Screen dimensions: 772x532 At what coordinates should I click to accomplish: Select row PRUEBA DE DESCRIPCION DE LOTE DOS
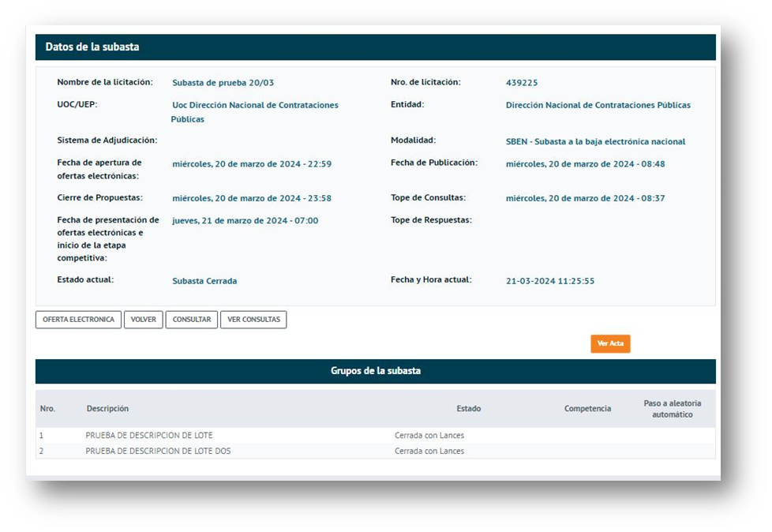pos(376,451)
